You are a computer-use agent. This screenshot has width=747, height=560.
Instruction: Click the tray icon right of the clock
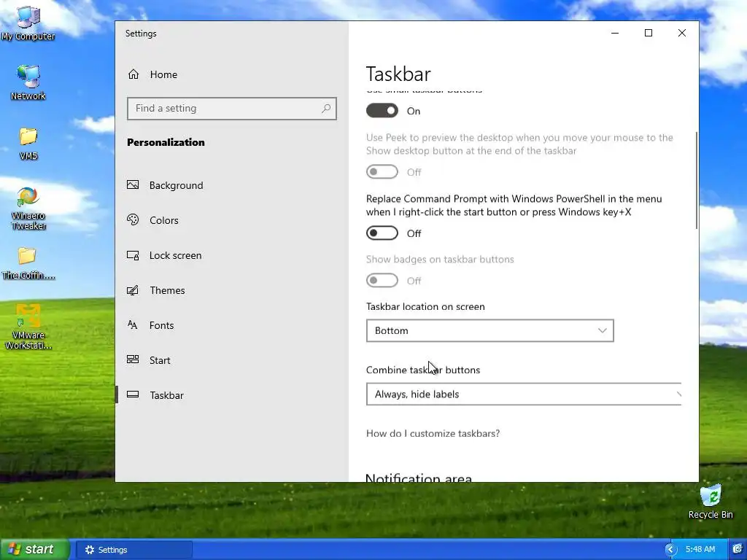coord(738,549)
